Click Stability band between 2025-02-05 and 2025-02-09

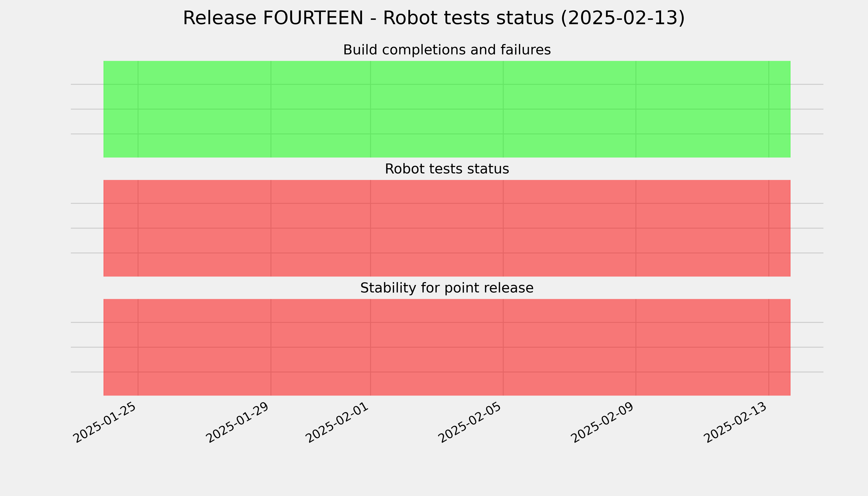click(x=569, y=347)
